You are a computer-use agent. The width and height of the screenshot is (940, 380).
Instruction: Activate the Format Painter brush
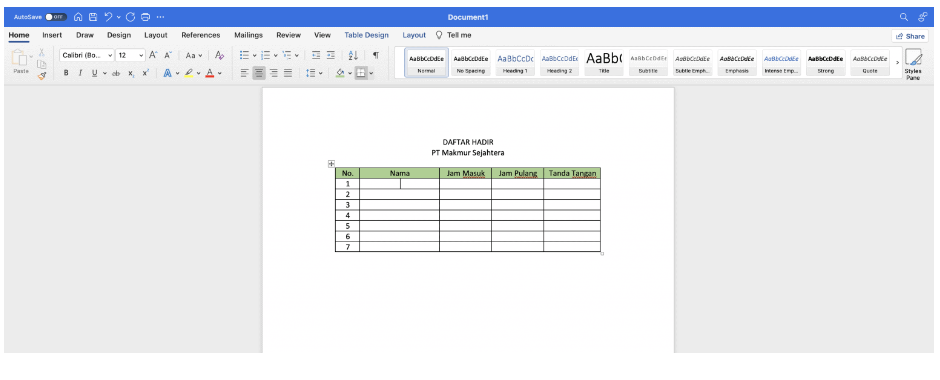coord(42,76)
